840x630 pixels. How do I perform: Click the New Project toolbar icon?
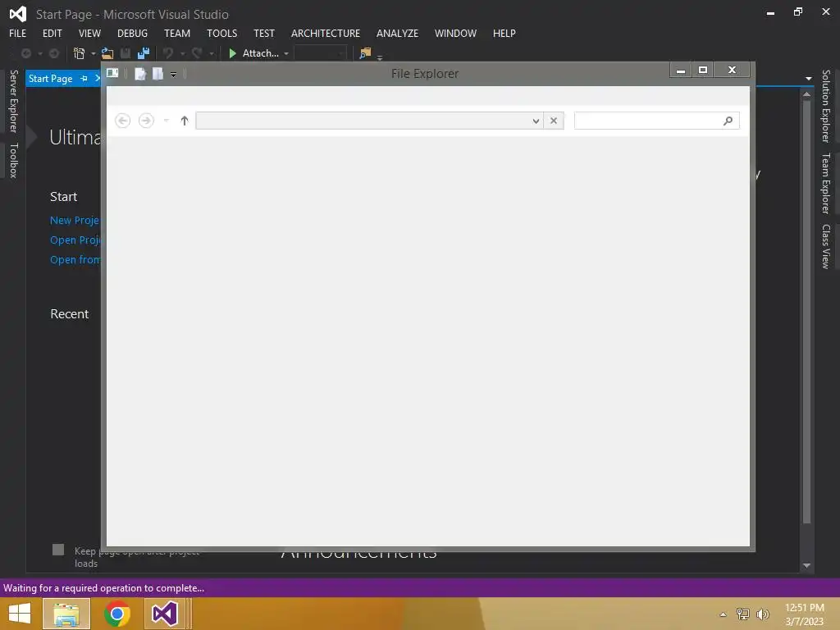80,53
